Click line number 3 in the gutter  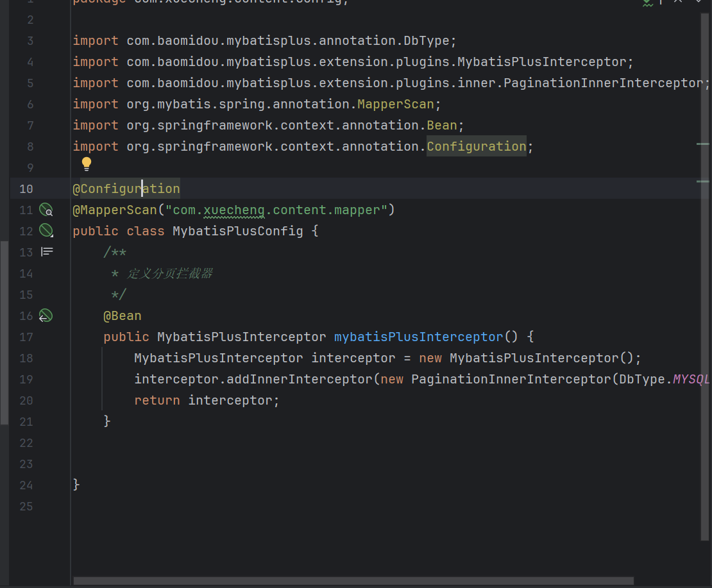click(30, 41)
